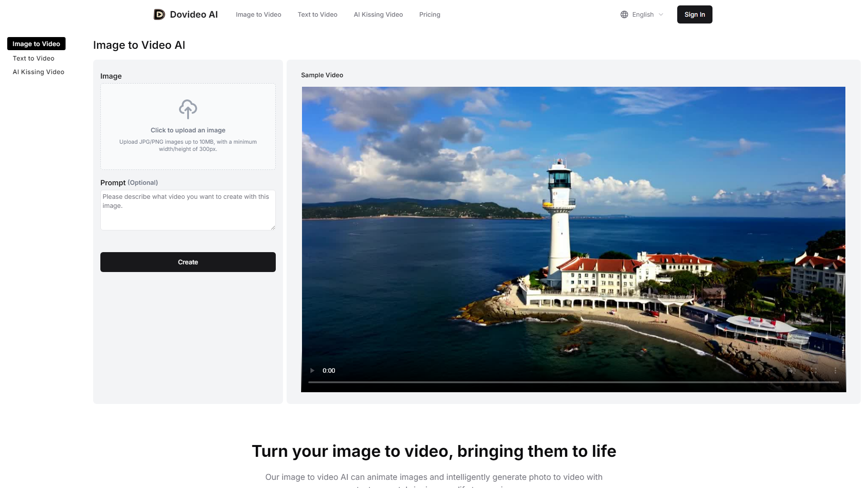Enable the Text to Video nav item
Screen dimensions: 868x488
317,14
